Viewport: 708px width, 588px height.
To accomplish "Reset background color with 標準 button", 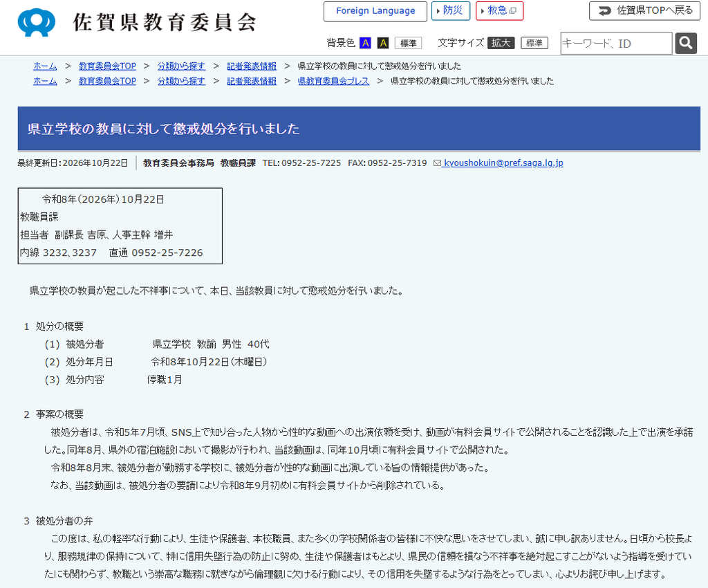I will click(408, 43).
